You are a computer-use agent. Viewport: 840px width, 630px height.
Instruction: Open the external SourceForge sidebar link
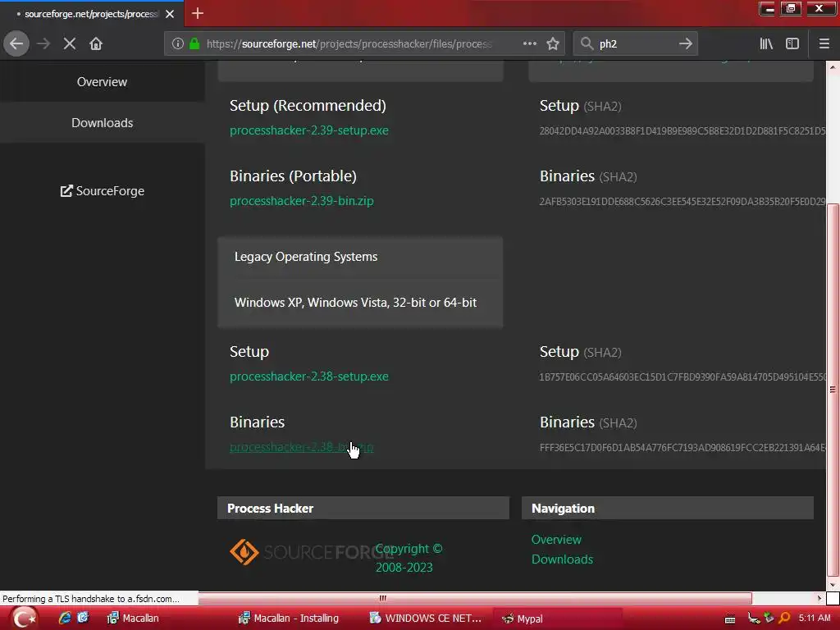(x=102, y=190)
